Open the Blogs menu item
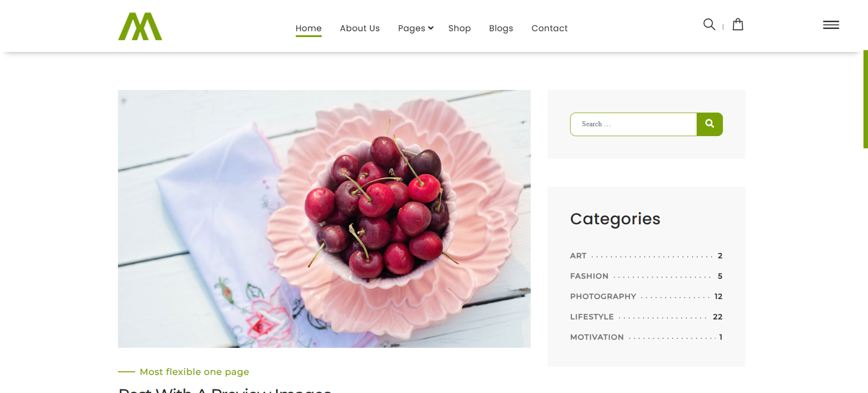Image resolution: width=868 pixels, height=393 pixels. coord(501,28)
